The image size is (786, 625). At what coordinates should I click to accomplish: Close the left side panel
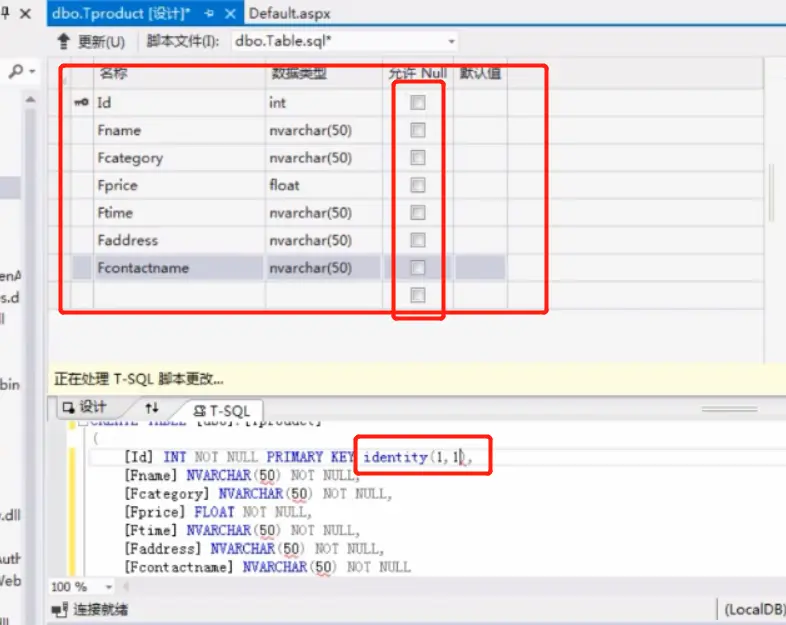[x=25, y=14]
